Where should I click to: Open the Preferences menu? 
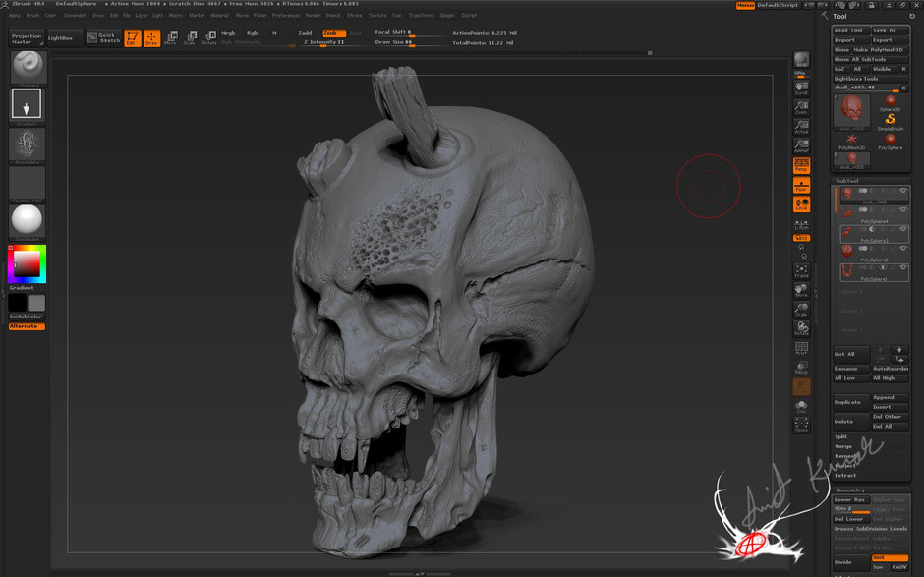(285, 15)
